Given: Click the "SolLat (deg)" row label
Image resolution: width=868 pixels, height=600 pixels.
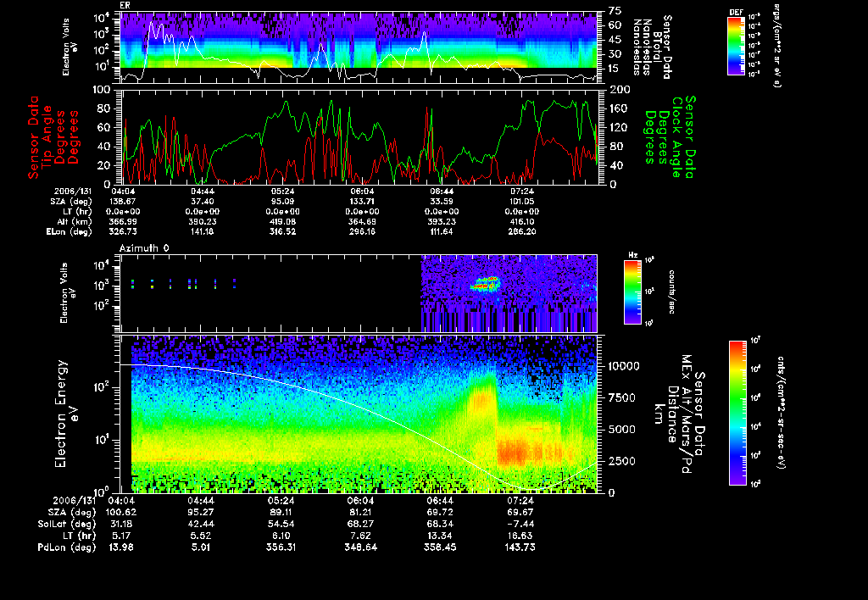Looking at the screenshot, I should (x=67, y=524).
